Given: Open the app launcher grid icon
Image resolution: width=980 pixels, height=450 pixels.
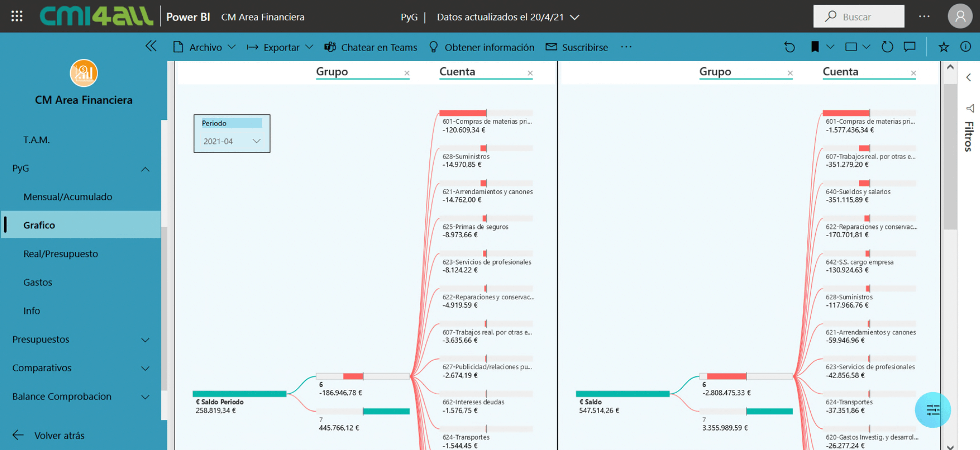Looking at the screenshot, I should [x=16, y=16].
